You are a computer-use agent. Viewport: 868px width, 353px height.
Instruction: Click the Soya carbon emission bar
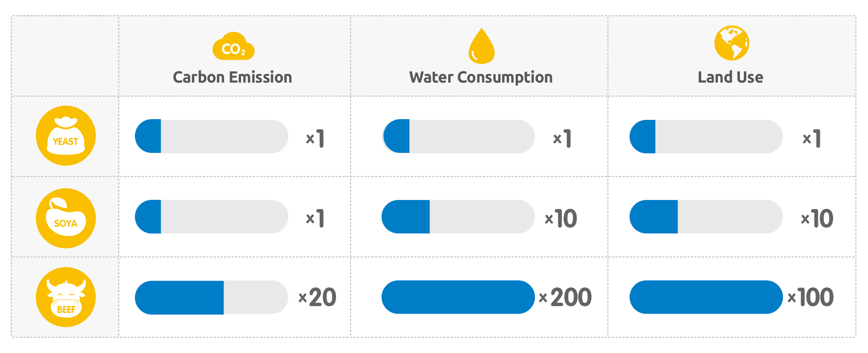pyautogui.click(x=211, y=217)
